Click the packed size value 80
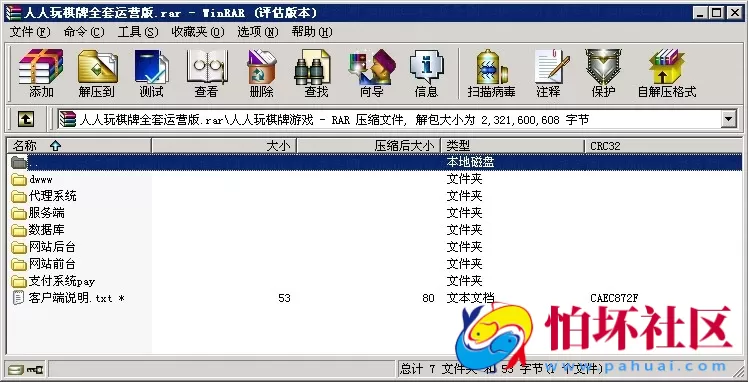This screenshot has height=382, width=748. (428, 299)
